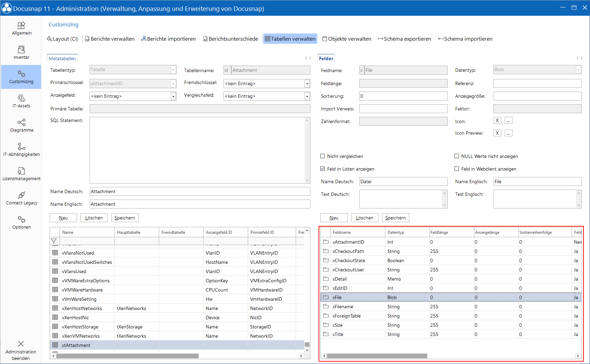Browse Icon Preview with ... button

pyautogui.click(x=509, y=133)
